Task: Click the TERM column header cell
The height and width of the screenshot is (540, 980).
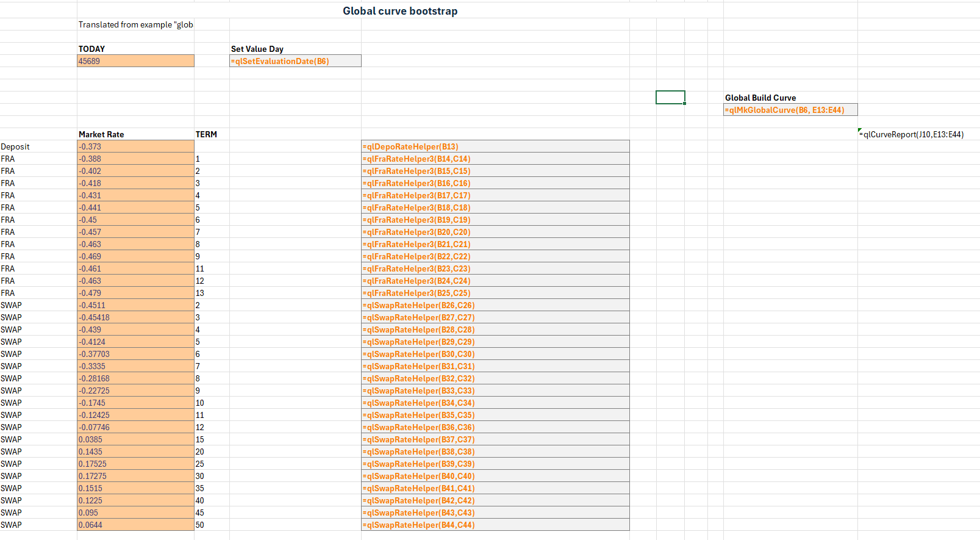Action: [x=211, y=134]
